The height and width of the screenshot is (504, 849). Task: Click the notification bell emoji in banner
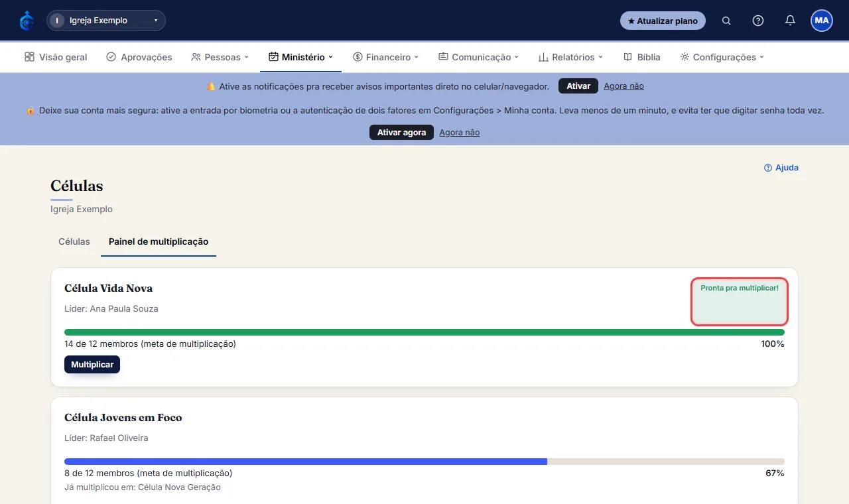[211, 86]
